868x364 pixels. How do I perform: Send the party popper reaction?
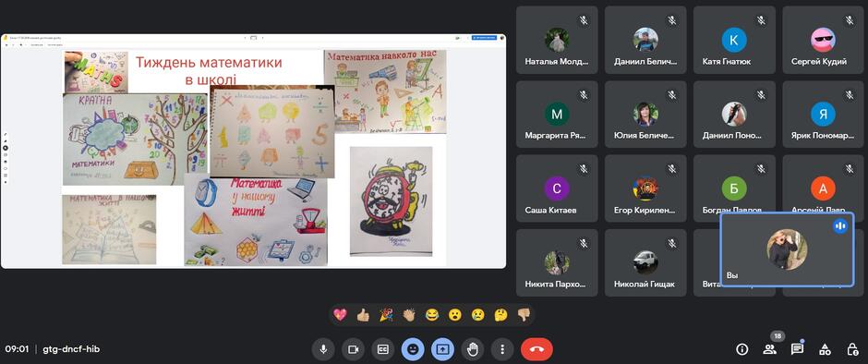click(386, 315)
